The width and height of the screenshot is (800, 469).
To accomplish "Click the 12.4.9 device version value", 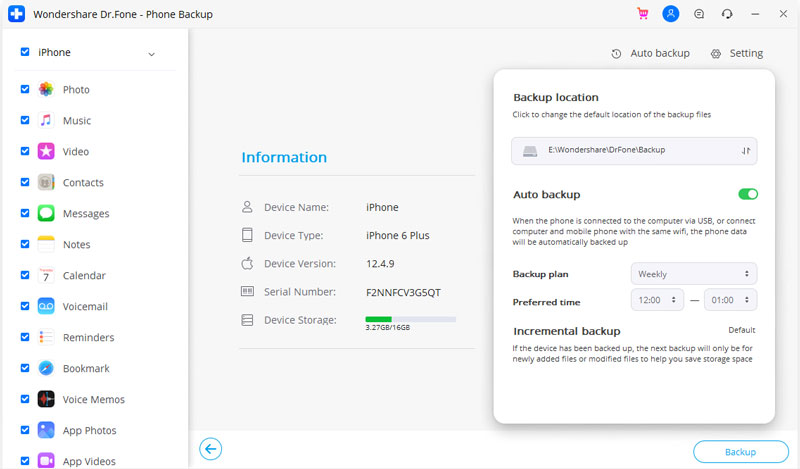I will [380, 264].
